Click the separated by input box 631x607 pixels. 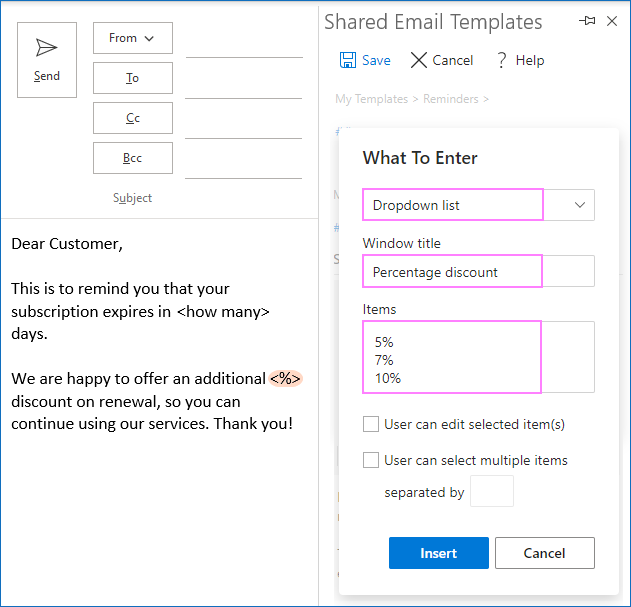pyautogui.click(x=492, y=491)
